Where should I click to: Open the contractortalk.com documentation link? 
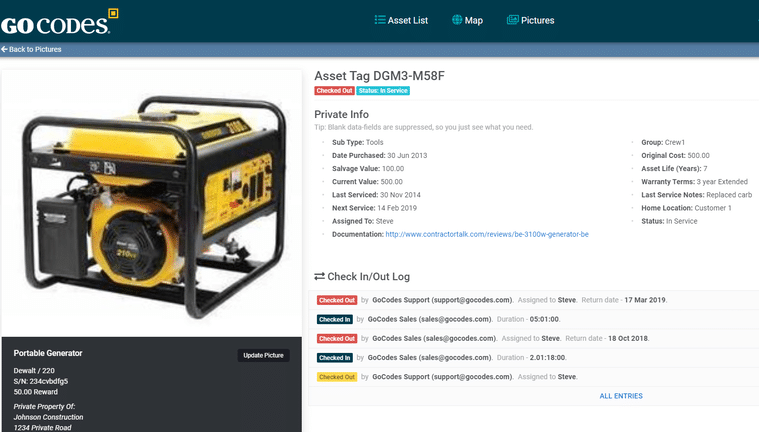(486, 234)
